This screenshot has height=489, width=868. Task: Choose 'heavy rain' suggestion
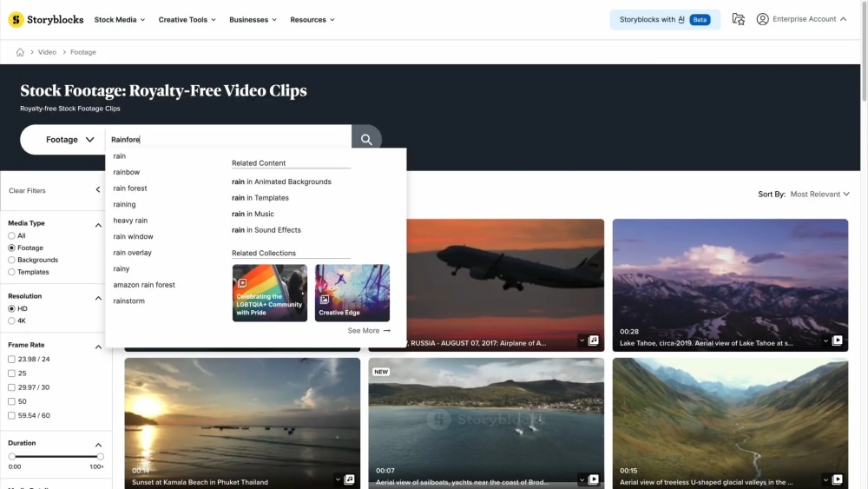[x=130, y=221]
